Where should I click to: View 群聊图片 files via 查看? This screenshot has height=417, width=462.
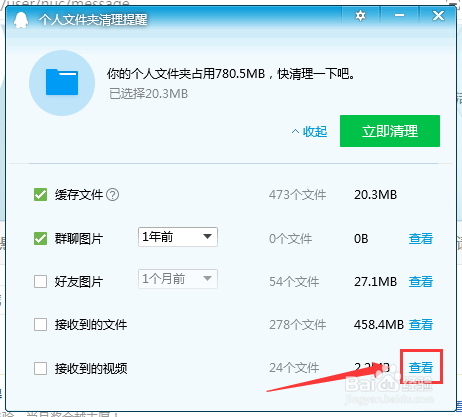pyautogui.click(x=421, y=239)
